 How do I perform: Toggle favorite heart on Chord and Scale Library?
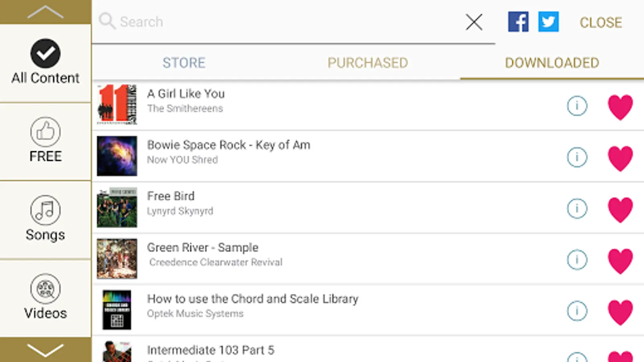coord(620,312)
